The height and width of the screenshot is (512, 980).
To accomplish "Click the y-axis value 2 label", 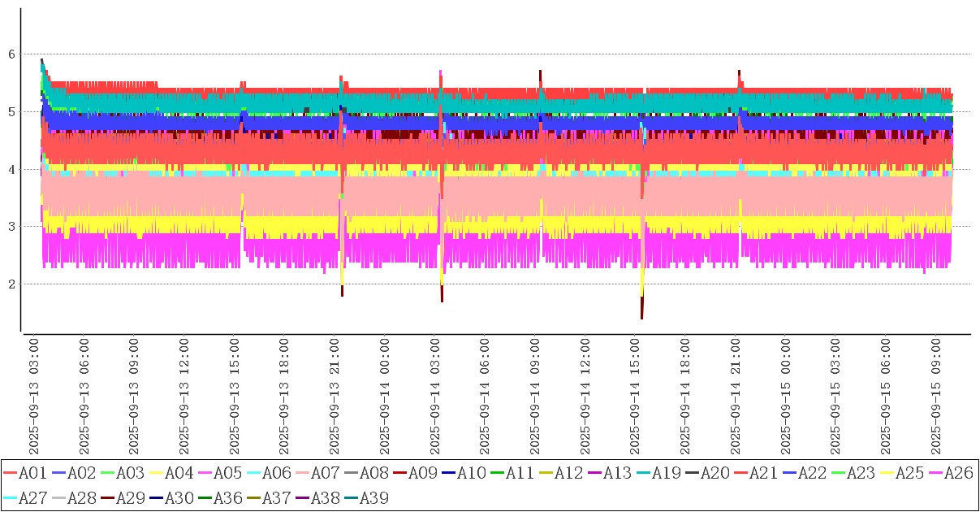I will coord(11,284).
